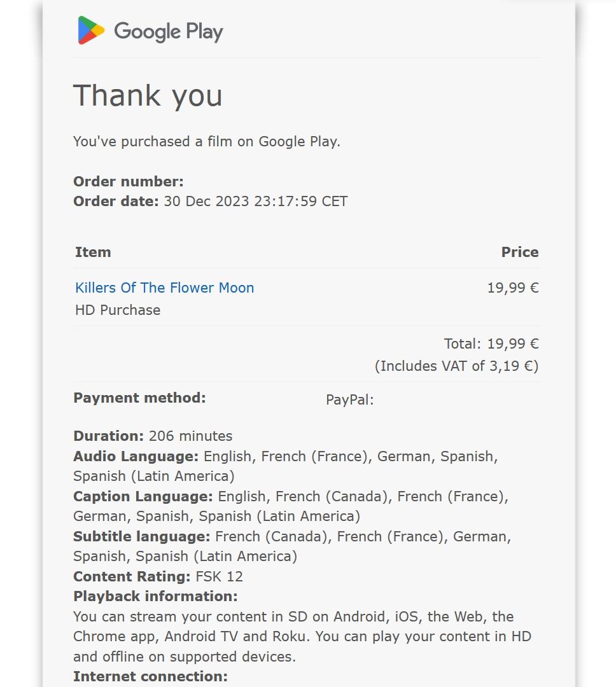Click the Price column header
Image resolution: width=616 pixels, height=687 pixels.
[519, 252]
